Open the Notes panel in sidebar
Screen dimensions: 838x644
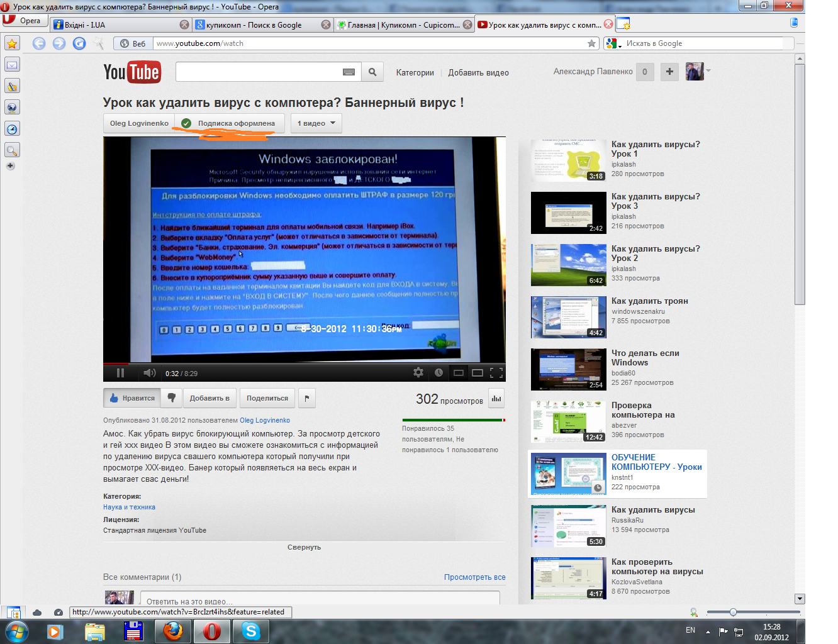click(12, 86)
